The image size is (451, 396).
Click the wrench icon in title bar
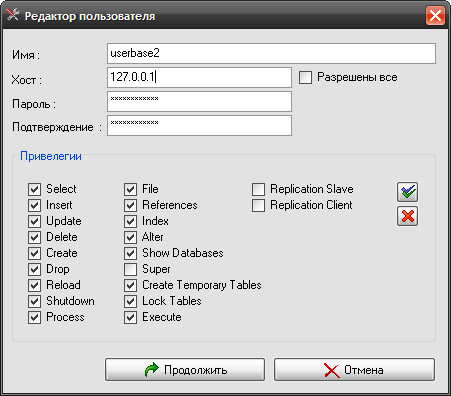pos(13,14)
